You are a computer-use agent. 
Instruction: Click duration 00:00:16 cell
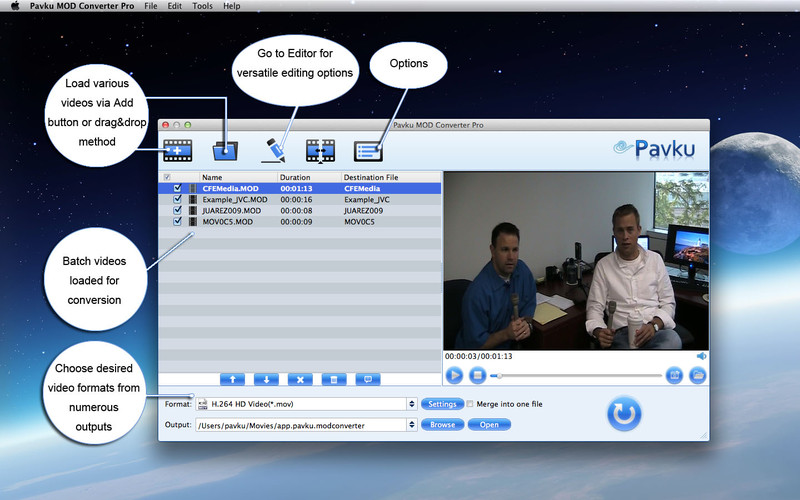296,199
